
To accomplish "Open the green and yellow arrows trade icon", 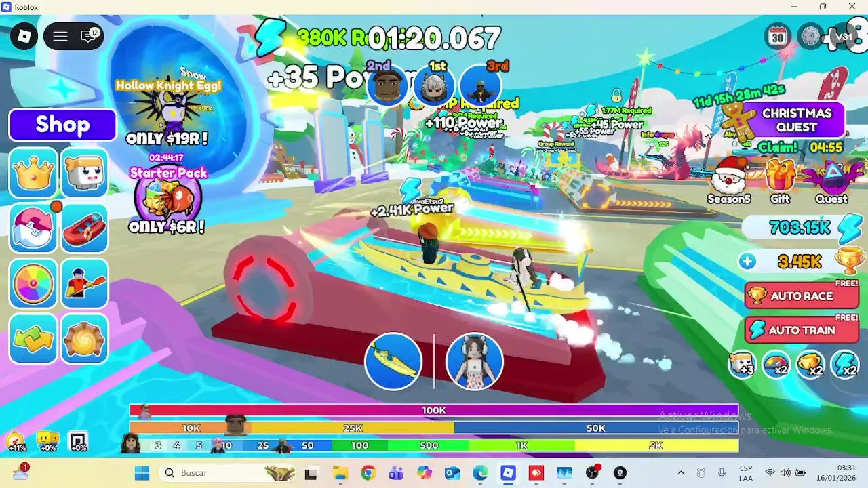I will pyautogui.click(x=33, y=338).
